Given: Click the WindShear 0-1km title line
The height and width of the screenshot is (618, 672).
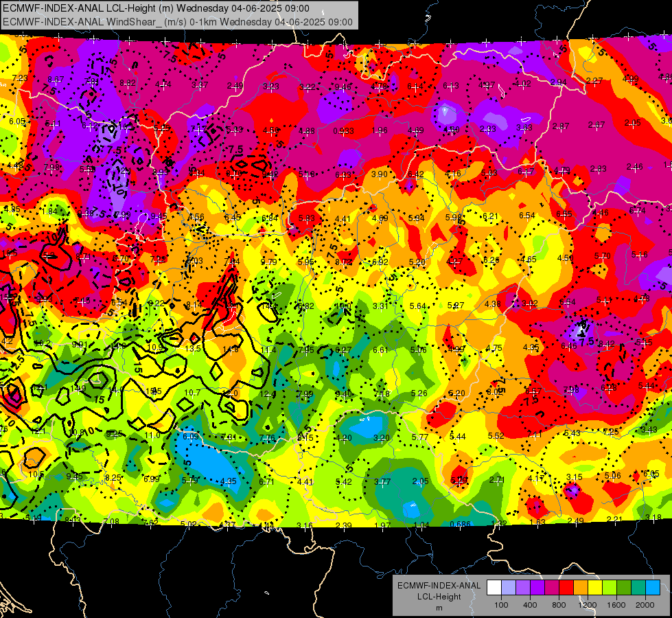Looking at the screenshot, I should click(x=177, y=22).
